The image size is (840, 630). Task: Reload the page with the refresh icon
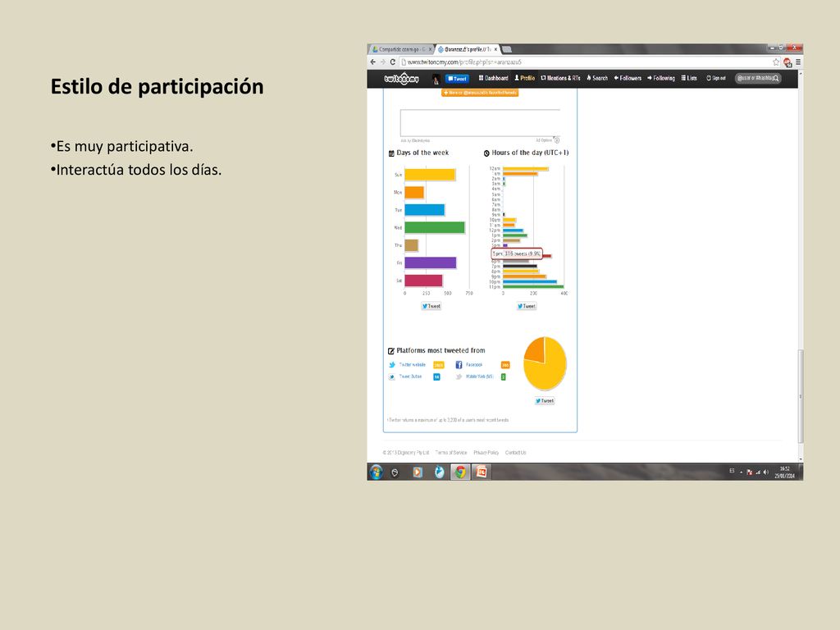[x=393, y=62]
